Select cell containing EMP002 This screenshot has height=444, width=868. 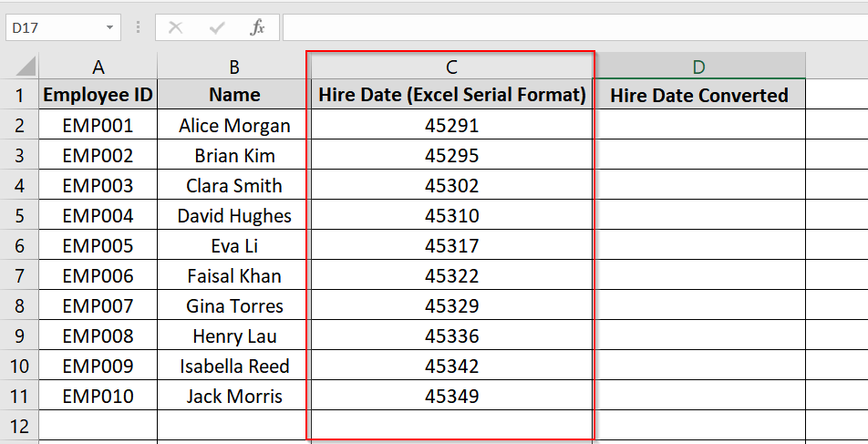click(x=98, y=154)
